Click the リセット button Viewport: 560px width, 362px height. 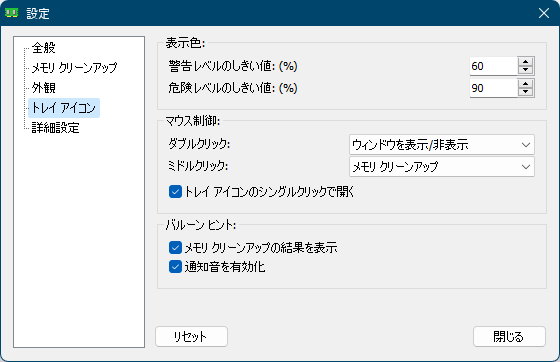[191, 336]
